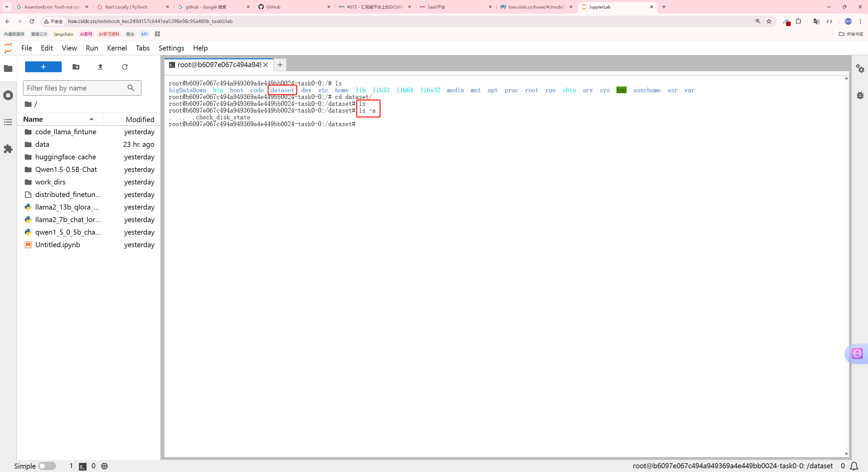Viewport: 868px width, 472px height.
Task: Close the terminal tab
Action: 266,65
